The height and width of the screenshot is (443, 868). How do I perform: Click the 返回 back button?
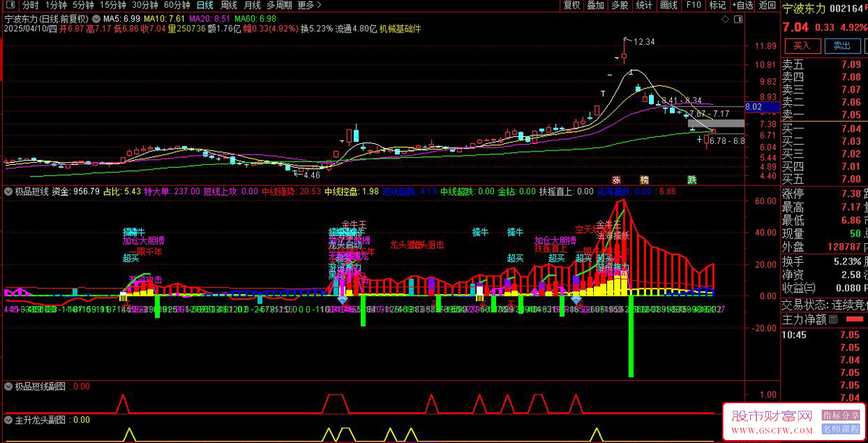[766, 5]
